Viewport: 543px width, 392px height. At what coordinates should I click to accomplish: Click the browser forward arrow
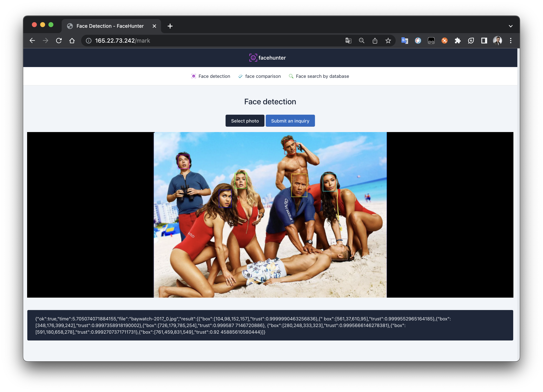pos(46,41)
